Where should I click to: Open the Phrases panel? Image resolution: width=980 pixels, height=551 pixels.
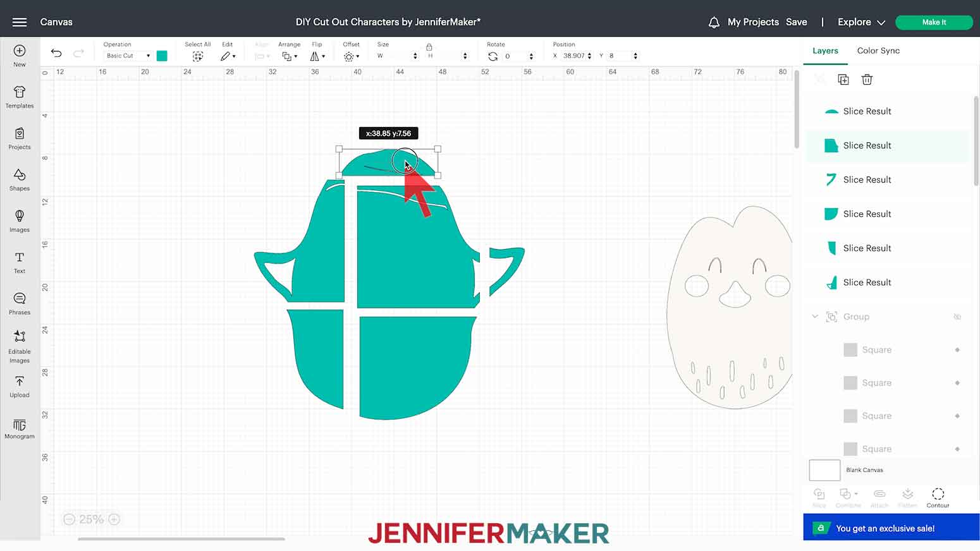click(20, 304)
